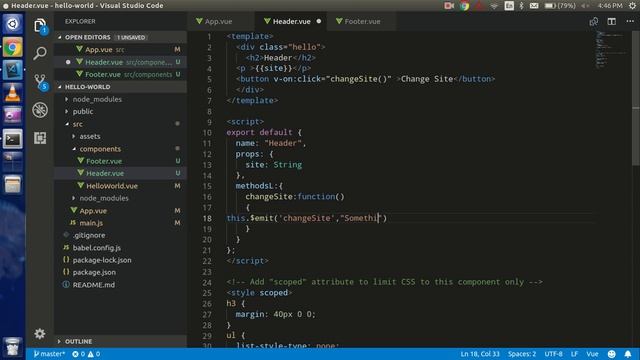
Task: Click the code minimap preview
Action: pyautogui.click(x=610, y=49)
